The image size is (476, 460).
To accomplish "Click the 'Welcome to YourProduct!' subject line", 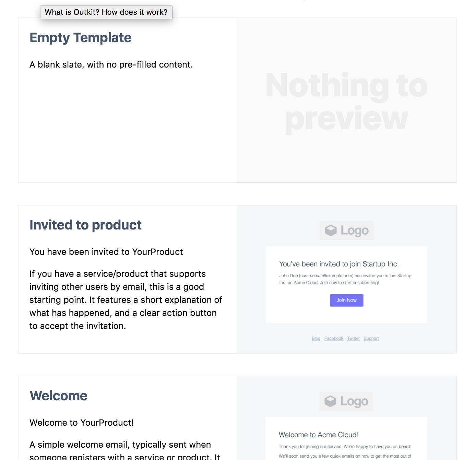I will pyautogui.click(x=81, y=423).
